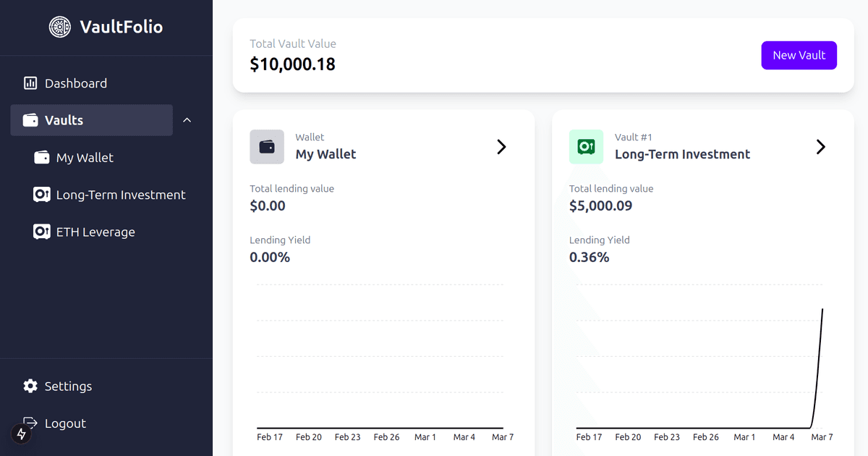This screenshot has height=456, width=868.
Task: Click the $5,000.09 lending value
Action: [x=600, y=206]
